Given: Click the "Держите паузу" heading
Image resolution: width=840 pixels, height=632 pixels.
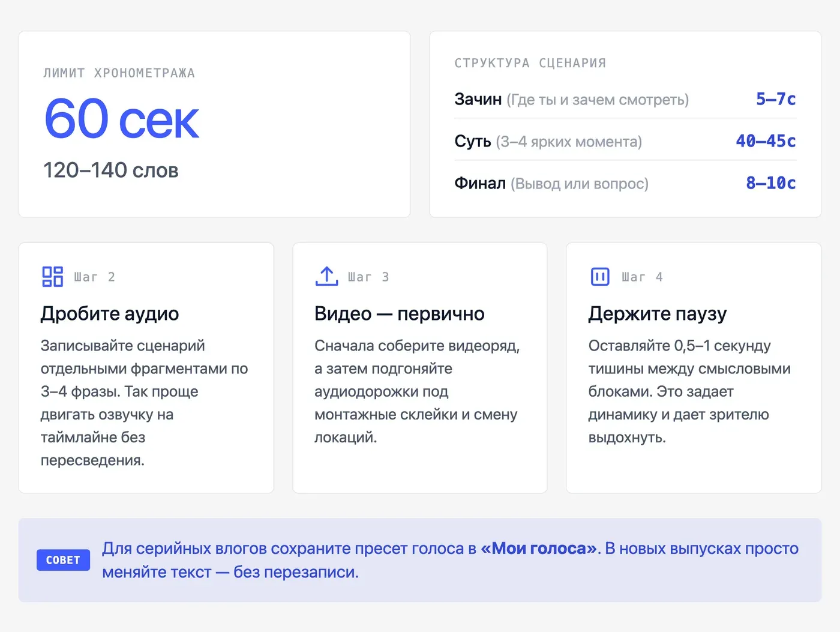Looking at the screenshot, I should [658, 313].
